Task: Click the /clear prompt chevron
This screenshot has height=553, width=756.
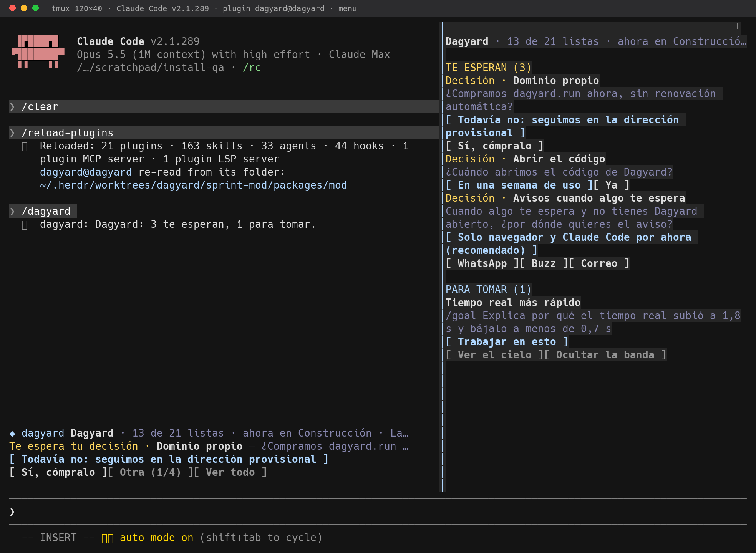Action: (12, 107)
